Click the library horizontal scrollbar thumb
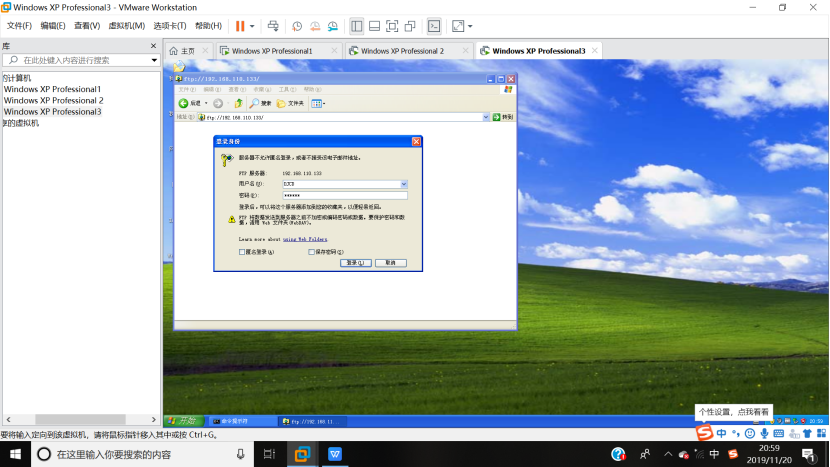830x467 pixels. click(x=80, y=419)
